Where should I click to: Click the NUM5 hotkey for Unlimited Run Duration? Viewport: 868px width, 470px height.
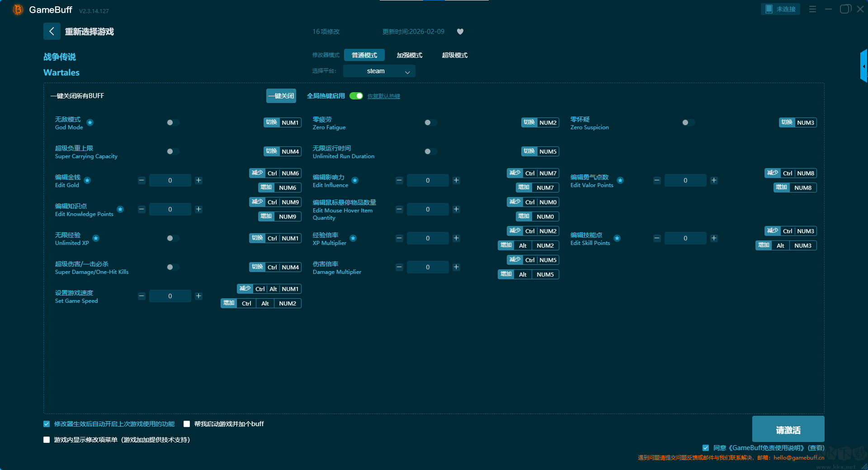click(548, 151)
